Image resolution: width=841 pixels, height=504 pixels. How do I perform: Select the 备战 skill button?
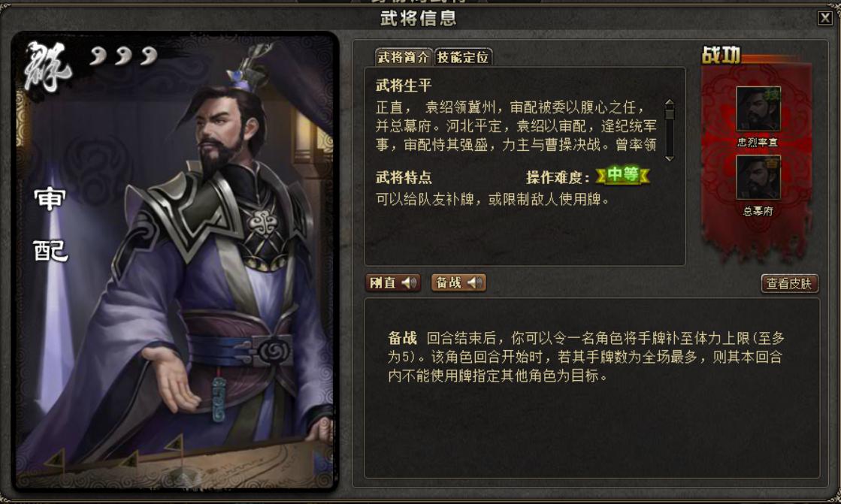[x=458, y=282]
